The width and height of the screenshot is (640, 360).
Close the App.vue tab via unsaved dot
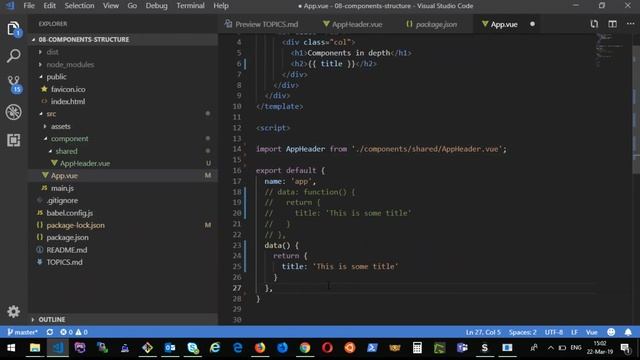[532, 24]
